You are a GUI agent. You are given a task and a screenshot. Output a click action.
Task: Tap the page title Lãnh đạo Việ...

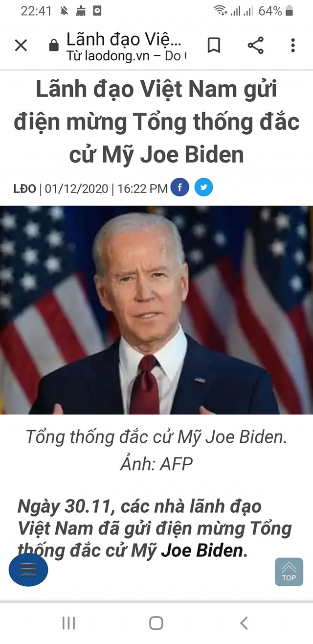click(124, 39)
